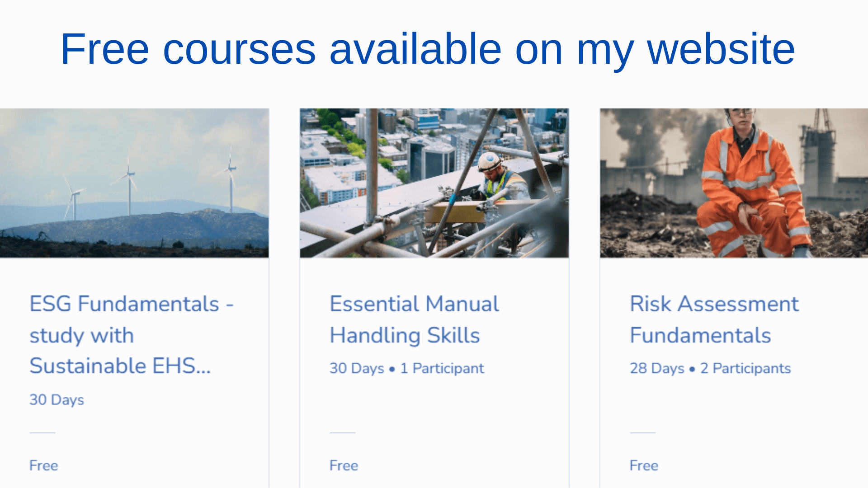Click the word 'website' in the heading
868x488 pixels.
click(721, 49)
